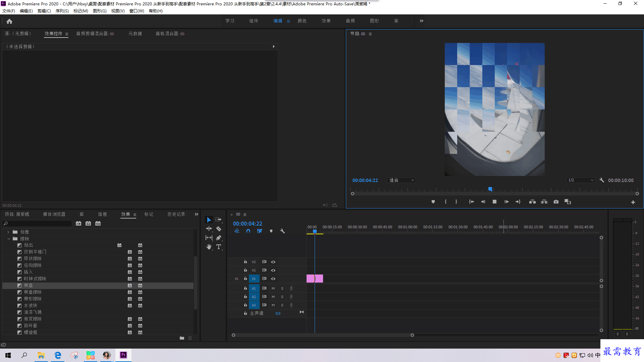
Task: Step back one frame
Action: [483, 202]
